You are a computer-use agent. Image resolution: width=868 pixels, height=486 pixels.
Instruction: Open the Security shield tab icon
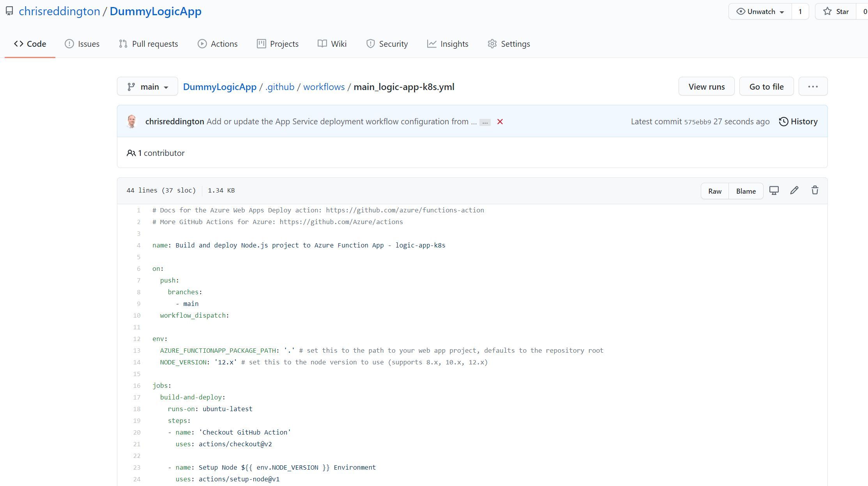370,44
